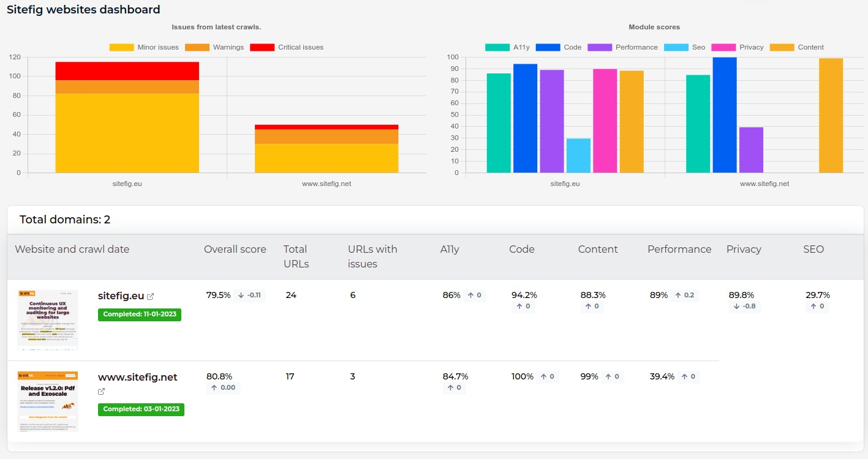This screenshot has width=868, height=459.
Task: Click sitefig.eu URLs with issues value 6
Action: point(353,295)
